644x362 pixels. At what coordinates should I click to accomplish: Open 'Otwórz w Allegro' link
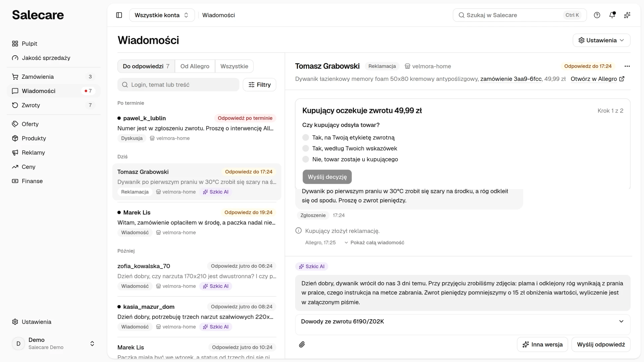point(597,79)
